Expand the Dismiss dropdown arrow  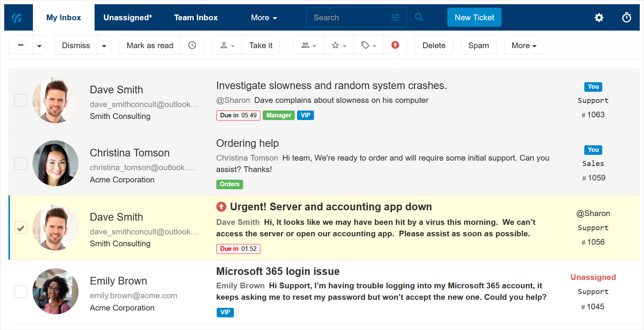[104, 46]
